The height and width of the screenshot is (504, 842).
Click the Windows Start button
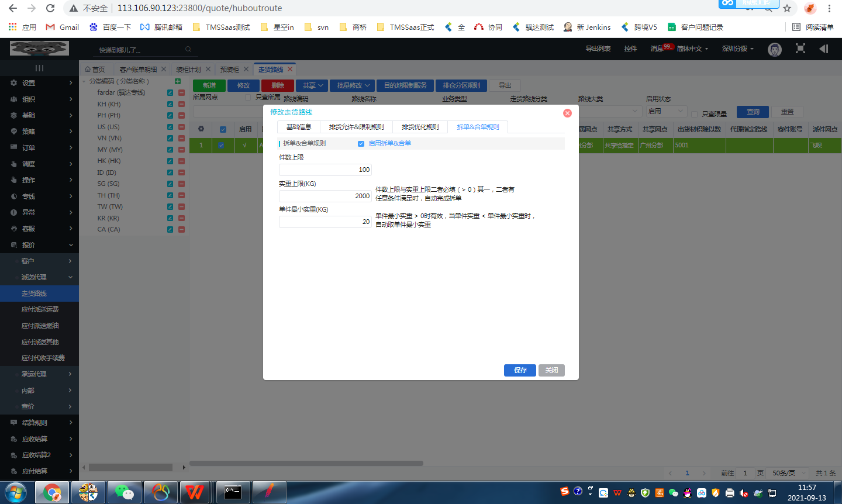pyautogui.click(x=16, y=492)
